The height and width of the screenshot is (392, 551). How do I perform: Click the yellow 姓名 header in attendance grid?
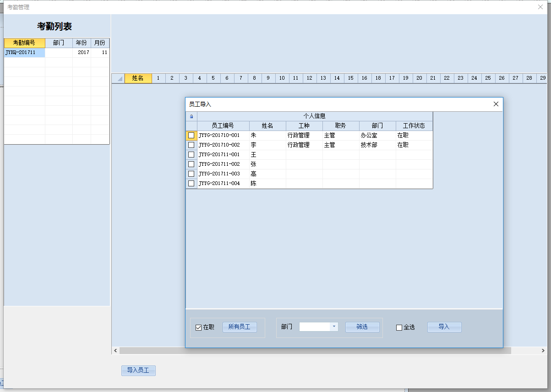point(138,78)
